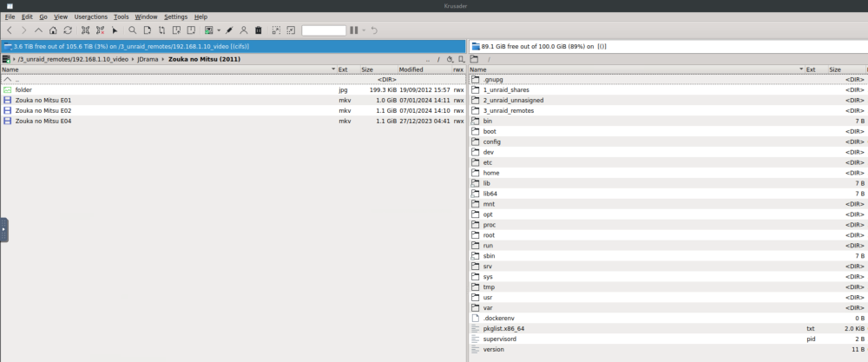Select the folder.jpg image file
This screenshot has height=362, width=868.
(x=233, y=89)
